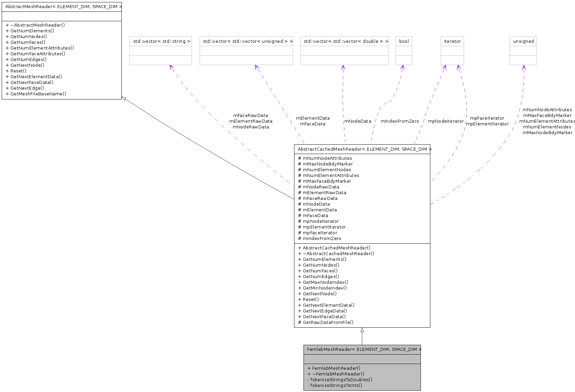This screenshot has height=392, width=575.
Task: Click '# mElementRawData' attribute text
Action: point(322,192)
